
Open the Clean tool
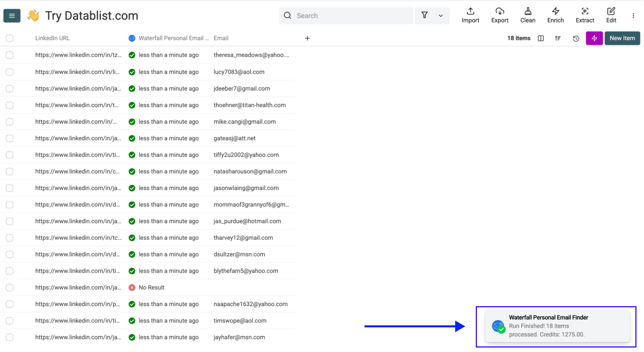pos(528,15)
